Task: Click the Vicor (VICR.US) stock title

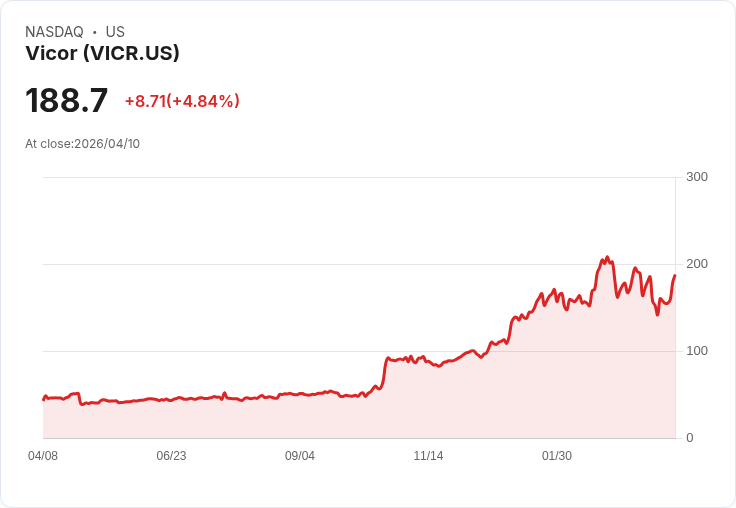Action: point(102,53)
